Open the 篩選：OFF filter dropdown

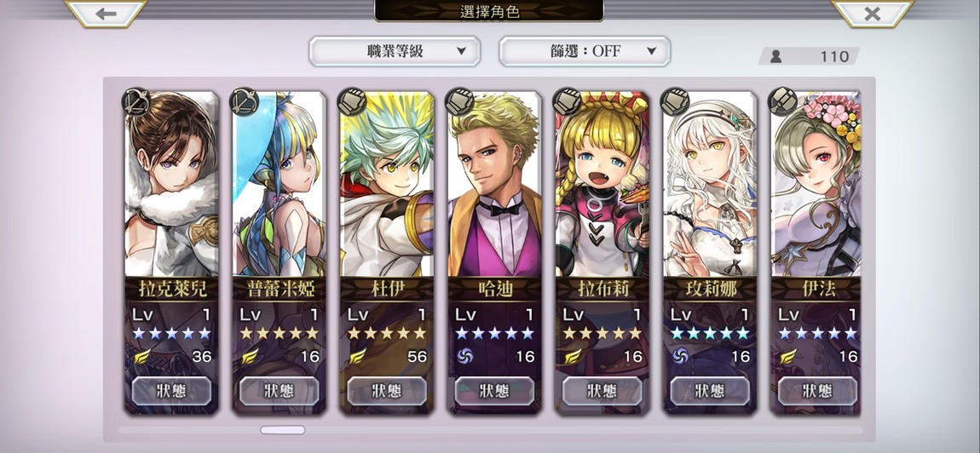coord(585,51)
